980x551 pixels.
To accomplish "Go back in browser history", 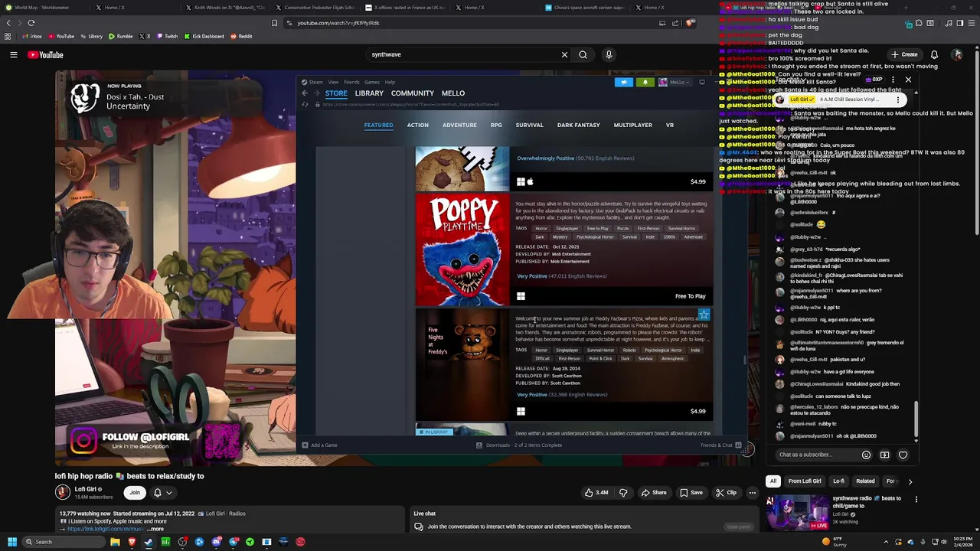I will tap(8, 23).
